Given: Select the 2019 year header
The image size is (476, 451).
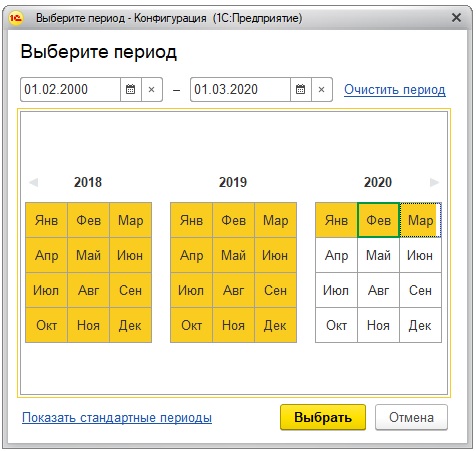Looking at the screenshot, I should coord(233,182).
